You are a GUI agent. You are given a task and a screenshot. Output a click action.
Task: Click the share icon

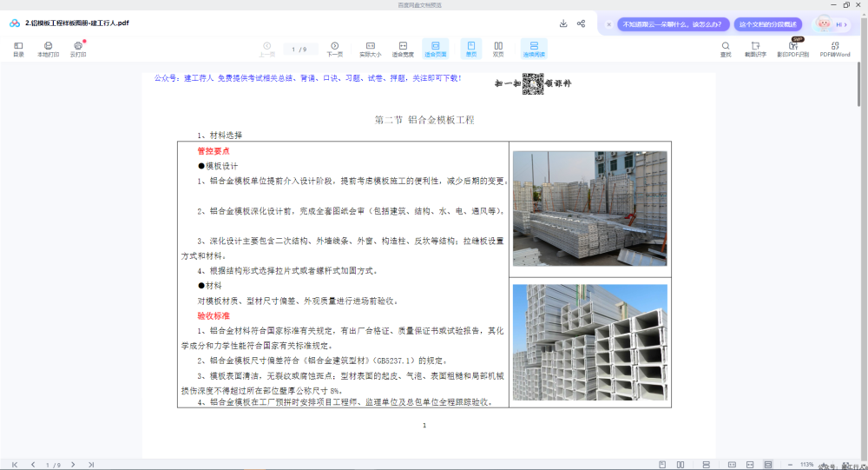point(581,23)
